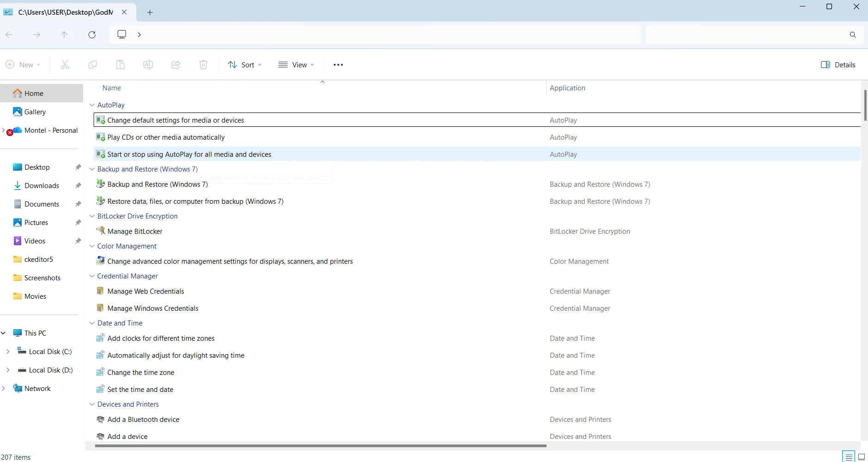
Task: Open the See more ellipsis menu
Action: pyautogui.click(x=338, y=65)
